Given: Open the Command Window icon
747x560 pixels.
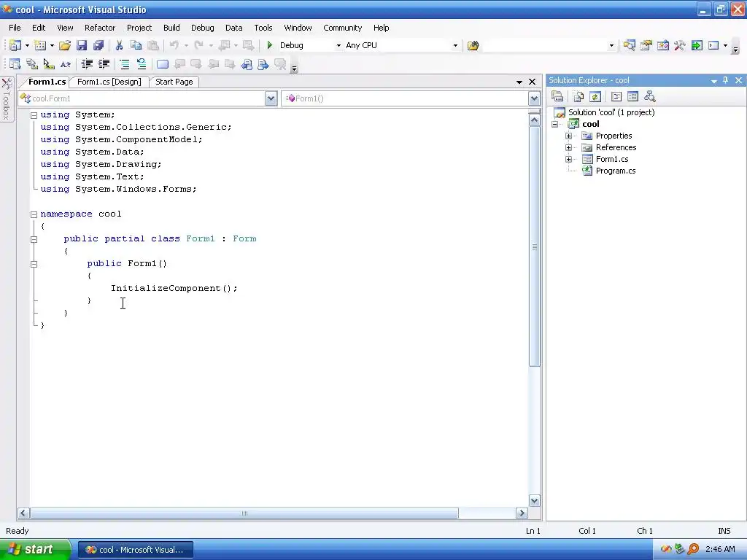Looking at the screenshot, I should coord(713,46).
